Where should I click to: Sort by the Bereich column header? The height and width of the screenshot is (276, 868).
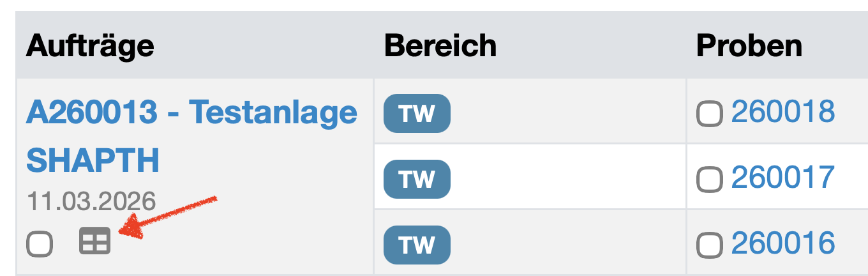pos(440,46)
